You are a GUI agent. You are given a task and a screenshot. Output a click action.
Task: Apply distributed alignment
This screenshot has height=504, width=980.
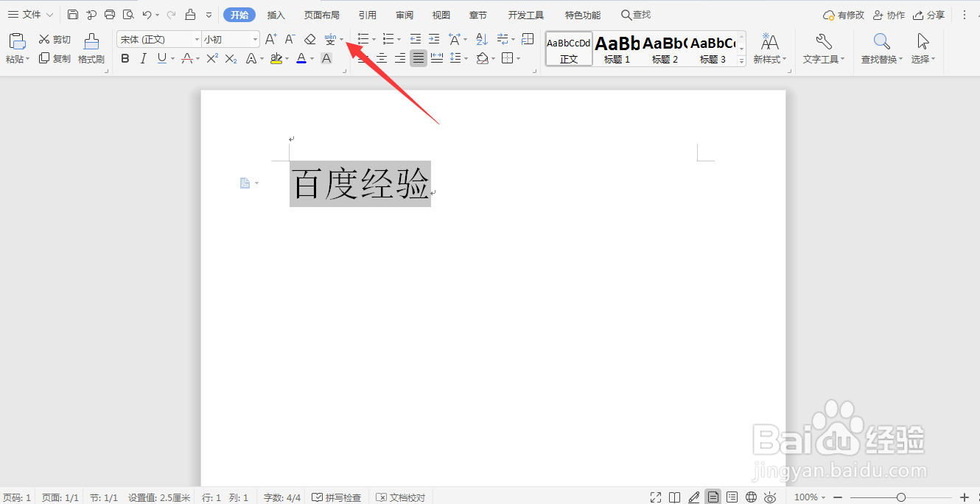click(437, 59)
